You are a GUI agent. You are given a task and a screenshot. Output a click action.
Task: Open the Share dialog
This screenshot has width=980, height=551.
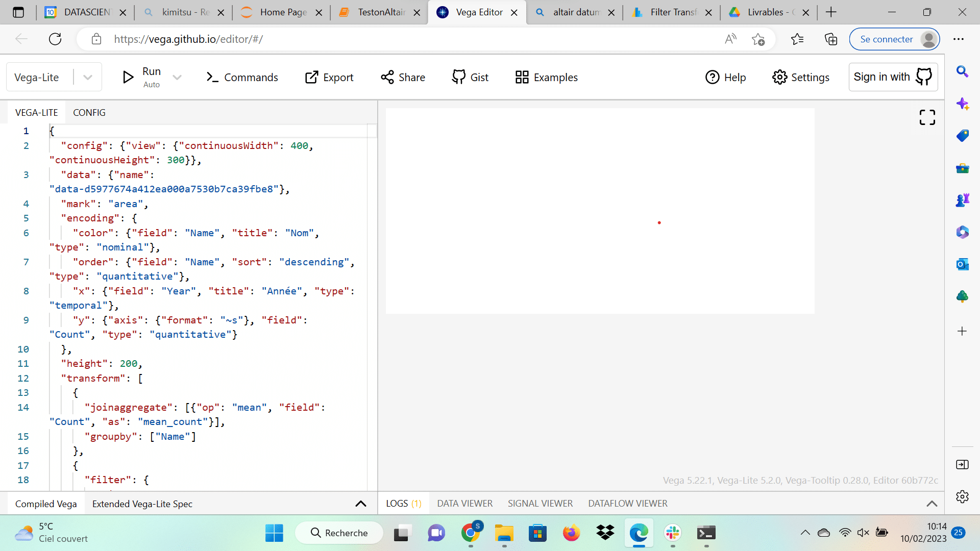(x=403, y=77)
